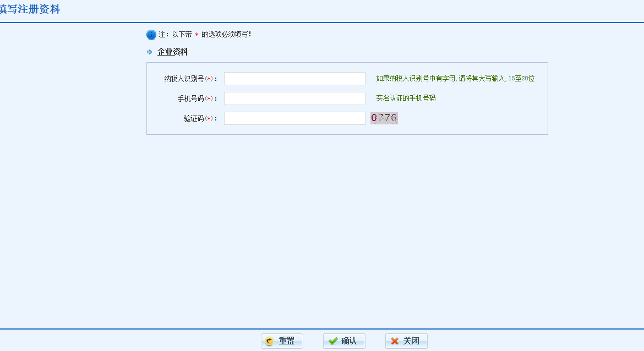This screenshot has width=644, height=351.
Task: Select the 手机号码 input field
Action: pyautogui.click(x=294, y=98)
